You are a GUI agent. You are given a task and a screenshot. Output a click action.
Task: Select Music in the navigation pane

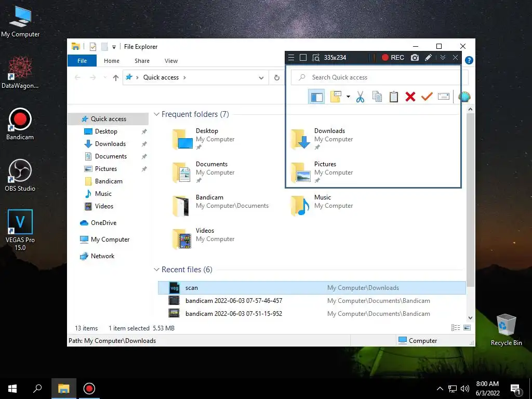103,194
